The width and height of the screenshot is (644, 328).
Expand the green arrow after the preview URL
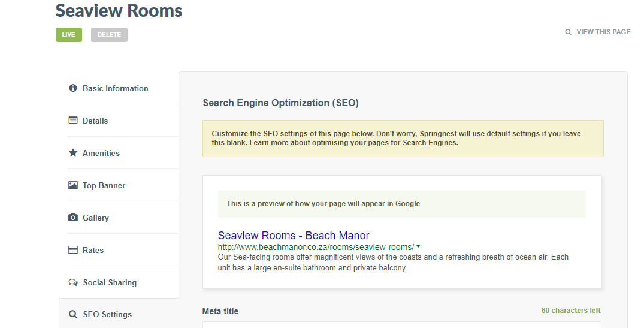(x=418, y=246)
